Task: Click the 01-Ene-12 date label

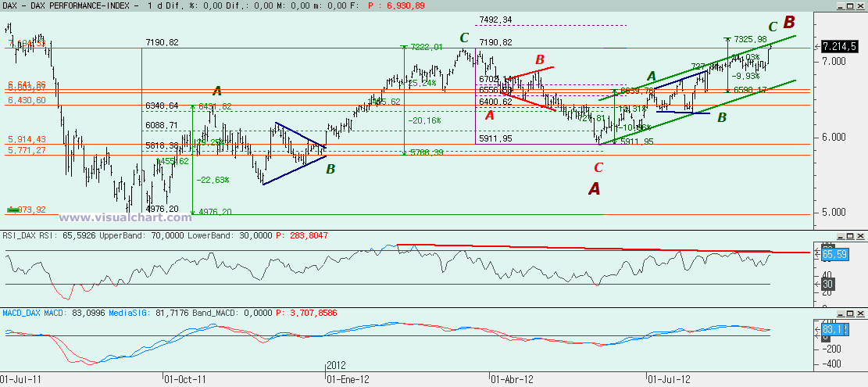Action: click(x=348, y=380)
